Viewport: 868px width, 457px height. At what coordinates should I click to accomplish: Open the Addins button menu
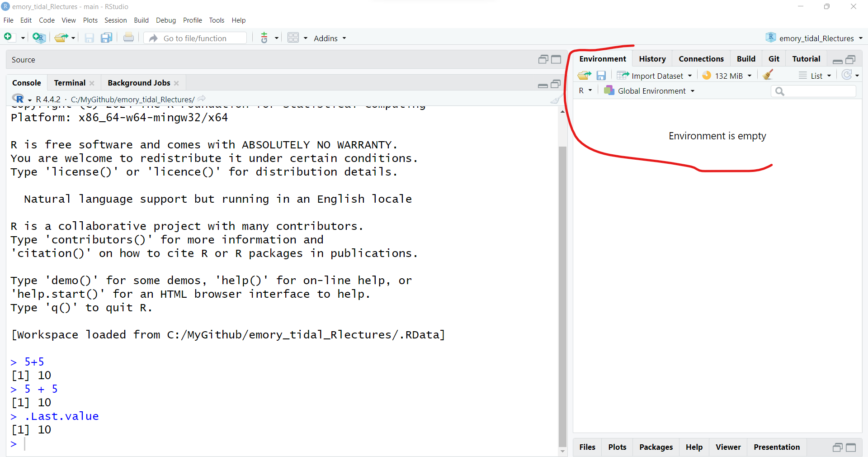click(330, 38)
